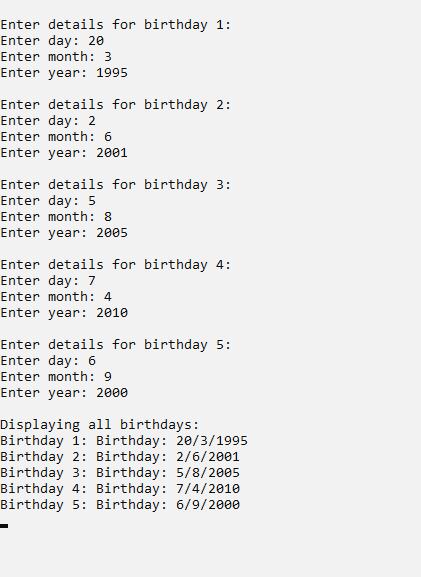Click the 'Enter year: 2001' text

coord(64,153)
